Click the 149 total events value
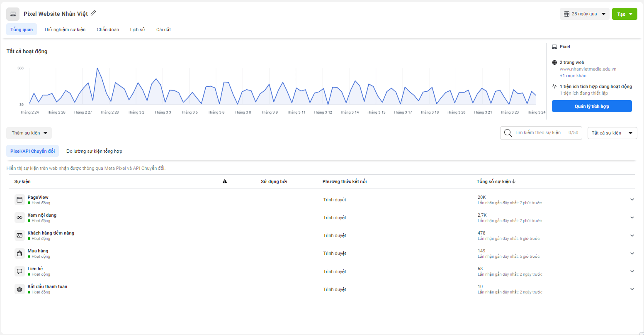 pos(481,251)
